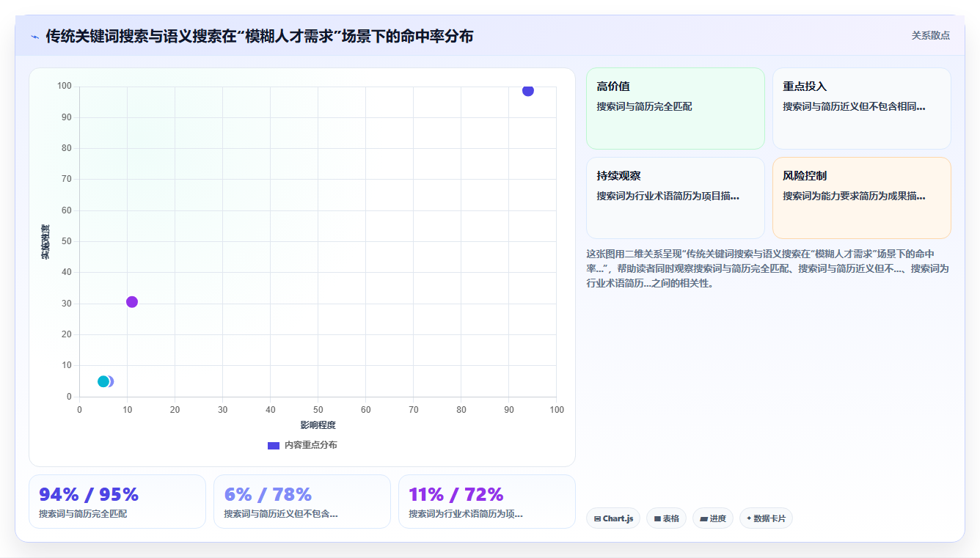
Task: Click the 6% / 78% stat card
Action: coord(302,502)
